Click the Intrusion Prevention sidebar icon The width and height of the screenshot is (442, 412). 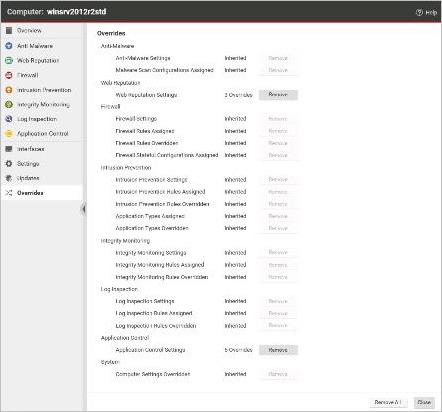9,90
